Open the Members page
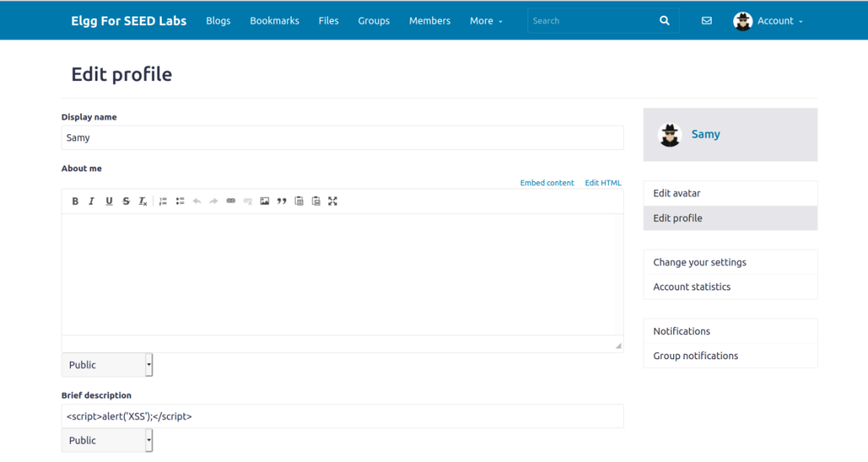The width and height of the screenshot is (868, 462). click(429, 21)
